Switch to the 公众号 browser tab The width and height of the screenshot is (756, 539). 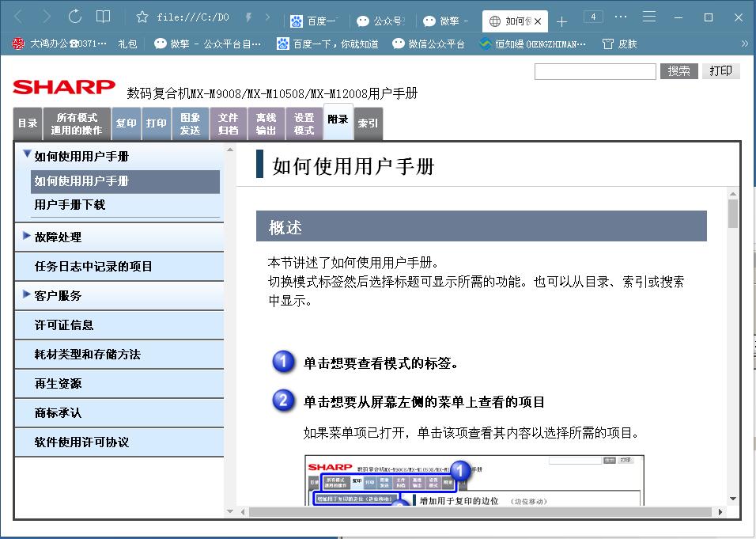point(380,21)
